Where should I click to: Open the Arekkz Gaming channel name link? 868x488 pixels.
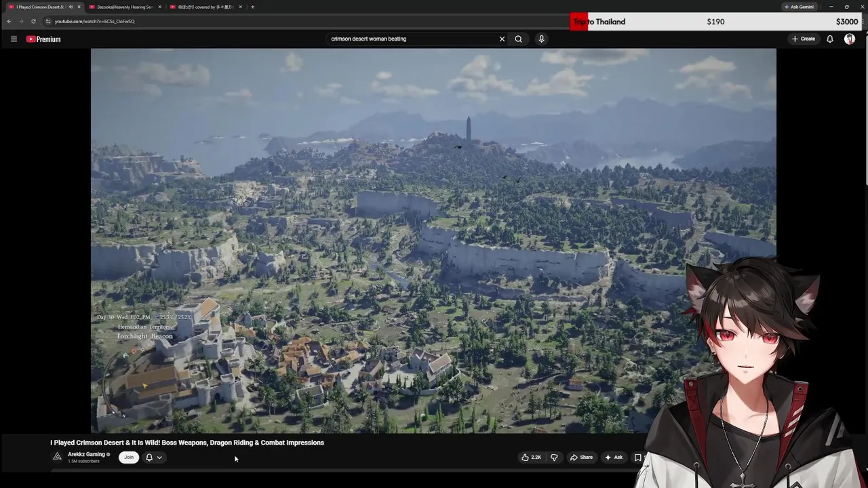pos(86,454)
